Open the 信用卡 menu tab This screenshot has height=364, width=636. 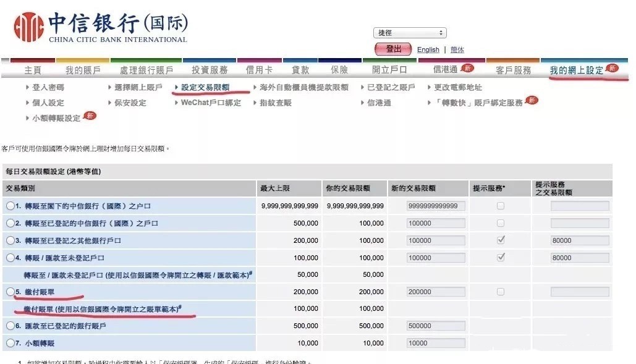(x=259, y=70)
